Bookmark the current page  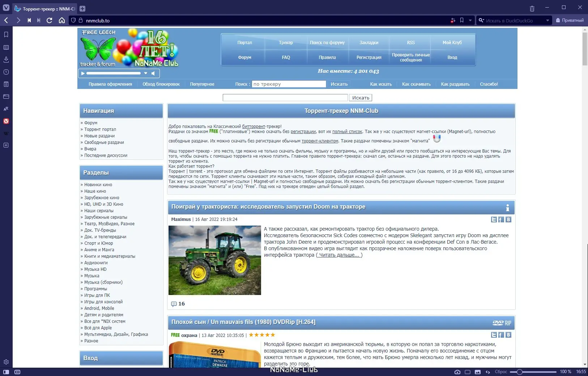462,20
